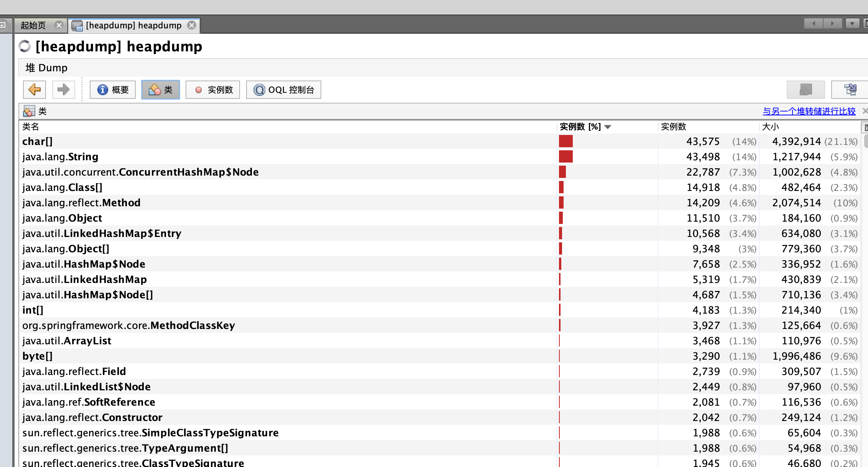Image resolution: width=868 pixels, height=467 pixels.
Task: Open the OQL 控制台 console
Action: point(283,90)
